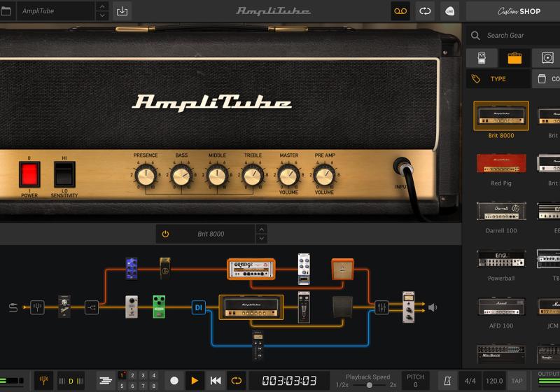This screenshot has width=560, height=392.
Task: Enable loop playback in the transport
Action: click(237, 380)
